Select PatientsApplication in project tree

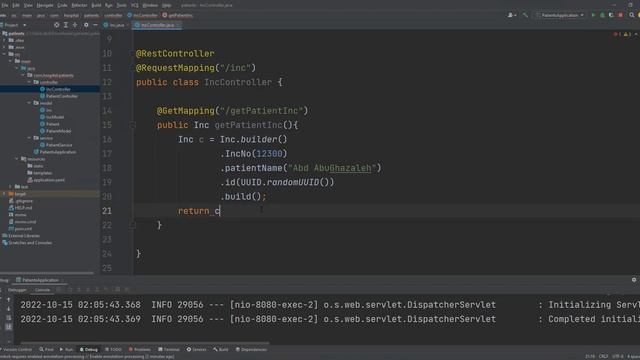click(x=55, y=152)
